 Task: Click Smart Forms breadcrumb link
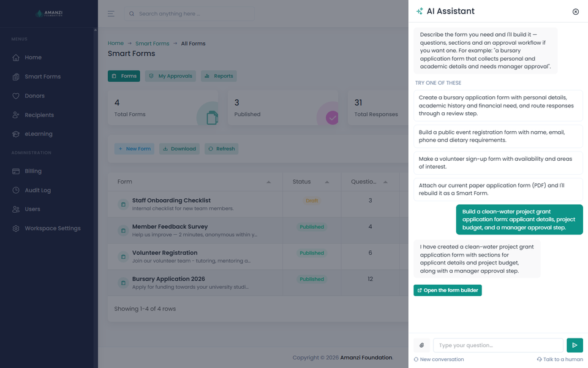[153, 44]
